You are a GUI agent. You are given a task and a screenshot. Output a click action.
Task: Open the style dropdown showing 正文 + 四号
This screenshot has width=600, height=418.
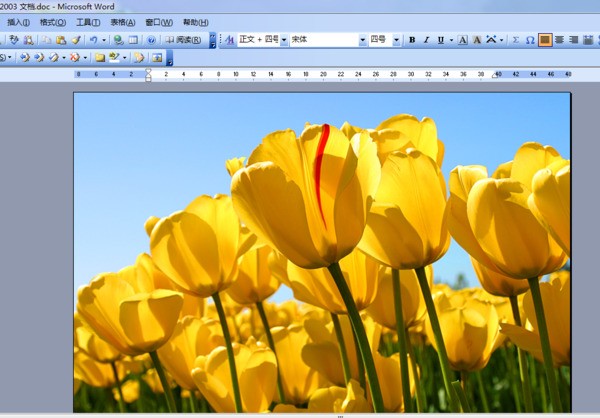pyautogui.click(x=284, y=40)
